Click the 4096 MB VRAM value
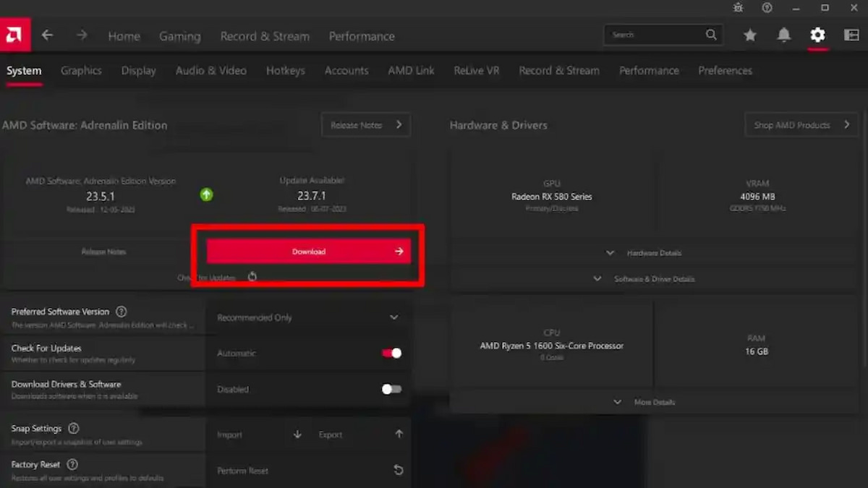The width and height of the screenshot is (868, 488). (x=757, y=197)
